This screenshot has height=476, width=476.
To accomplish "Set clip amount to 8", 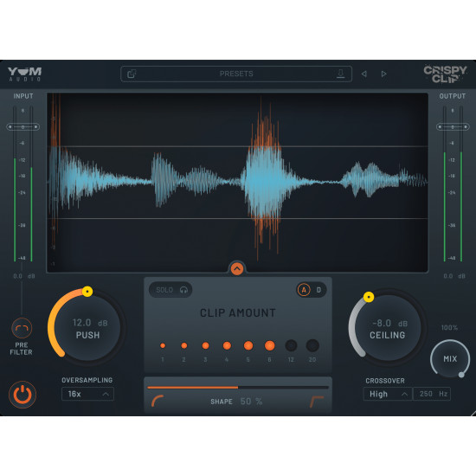I will pos(269,345).
